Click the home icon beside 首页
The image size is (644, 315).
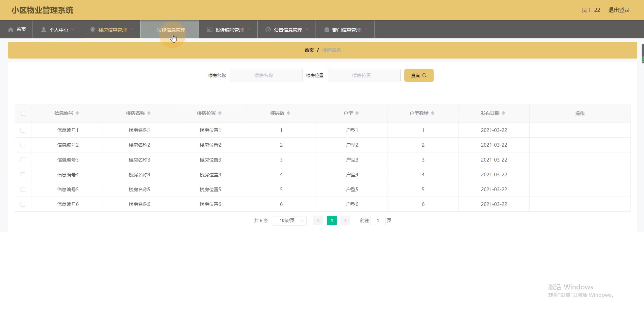point(11,30)
